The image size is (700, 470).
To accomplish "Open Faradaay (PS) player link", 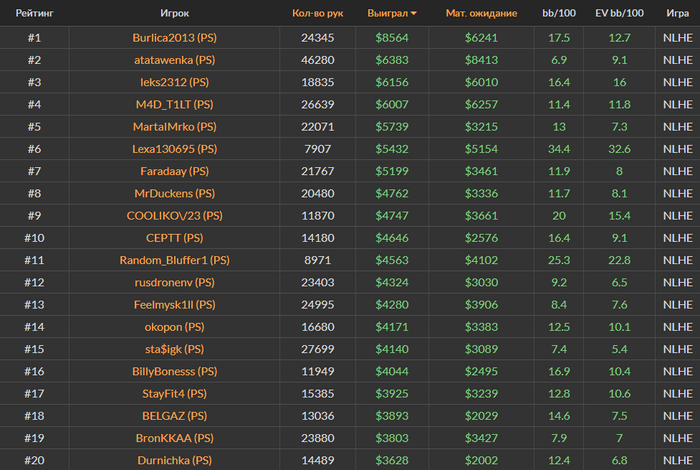I will coord(175,171).
